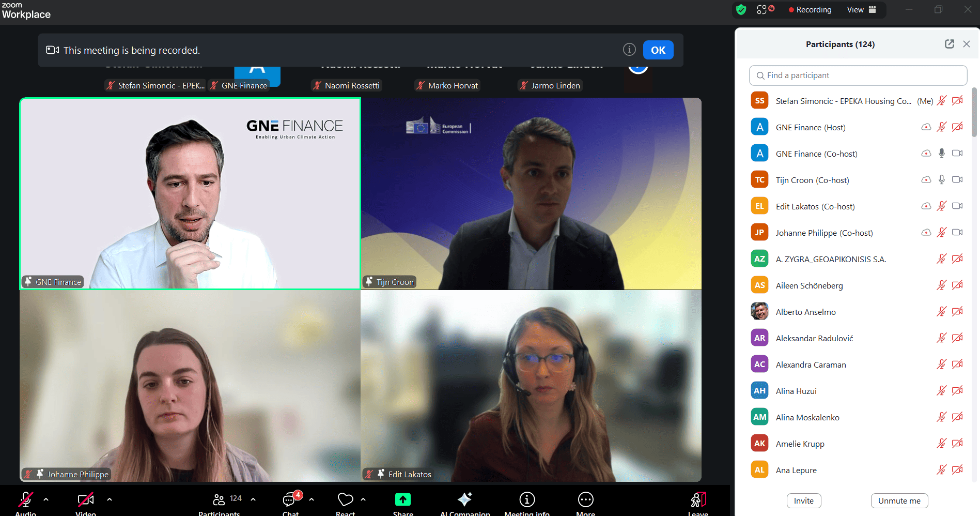Image resolution: width=980 pixels, height=516 pixels.
Task: Turn on camera with Video button
Action: point(85,500)
